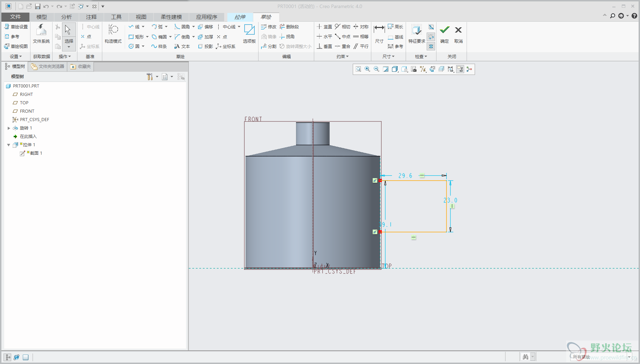This screenshot has height=364, width=640.
Task: Click the 拐角 (corner) tool
Action: pos(287,37)
